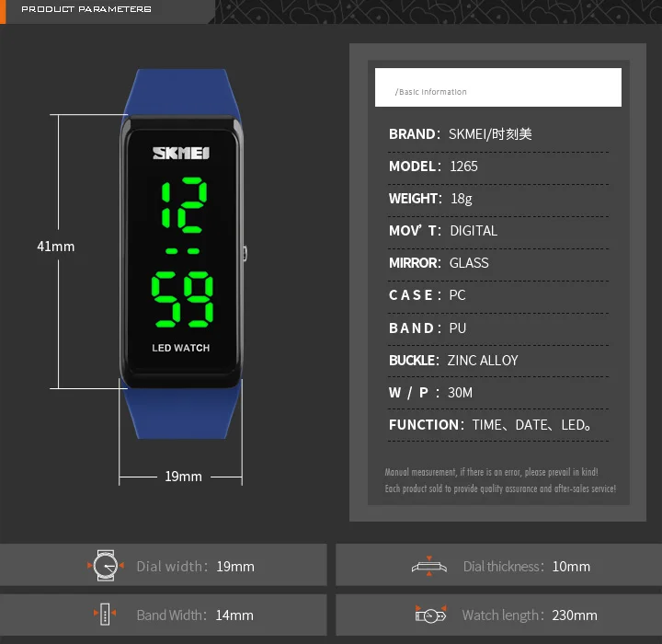The image size is (662, 644).
Task: Click the blue upper watch strap
Action: coord(182,92)
